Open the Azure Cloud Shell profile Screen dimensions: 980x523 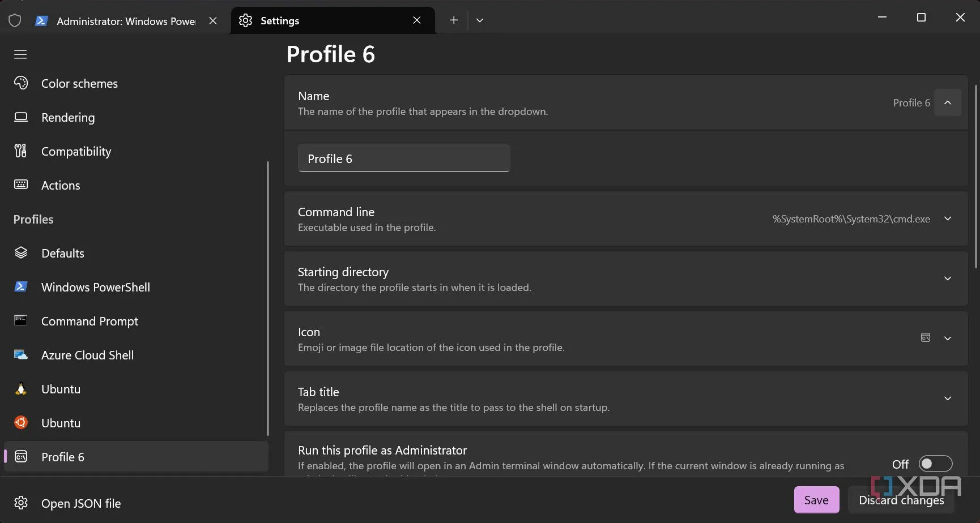(87, 355)
